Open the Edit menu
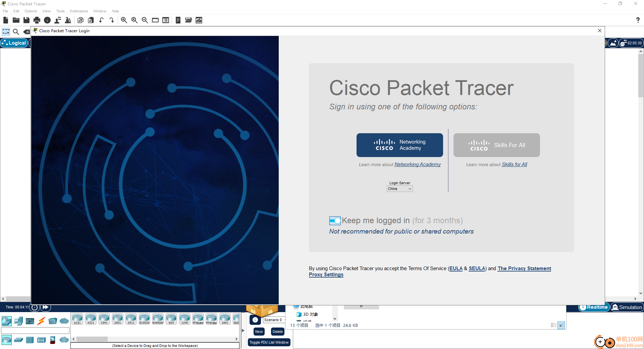Screen dimensions: 644x349 point(16,11)
